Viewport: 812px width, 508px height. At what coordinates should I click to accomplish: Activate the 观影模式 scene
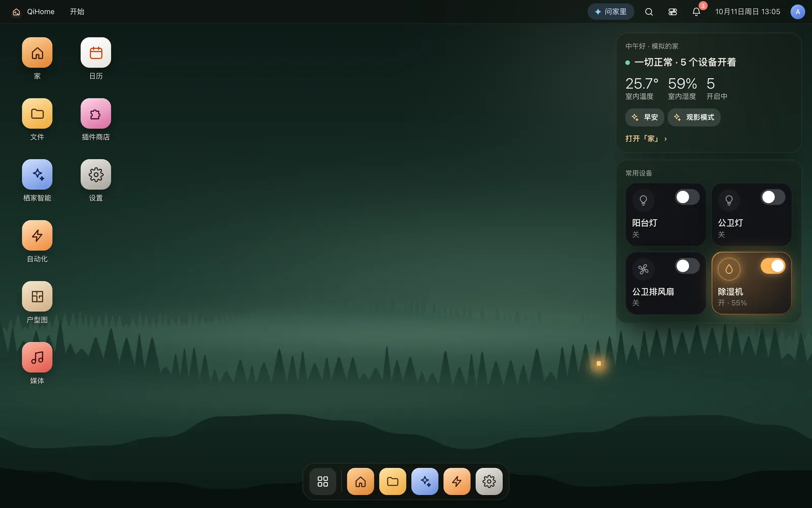[x=694, y=117]
